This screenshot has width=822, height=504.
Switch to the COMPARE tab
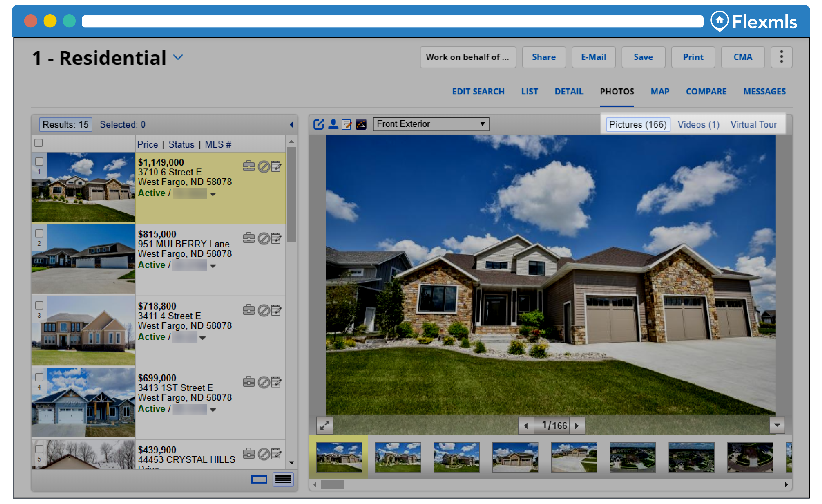point(706,91)
